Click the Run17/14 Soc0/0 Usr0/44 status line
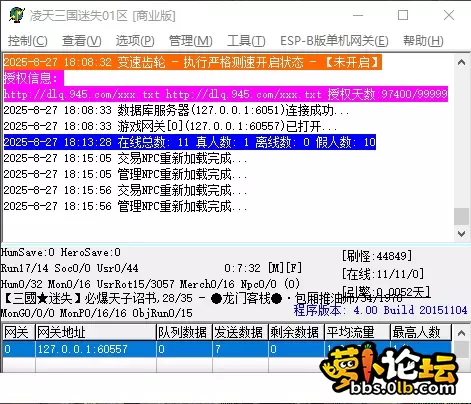 69,268
